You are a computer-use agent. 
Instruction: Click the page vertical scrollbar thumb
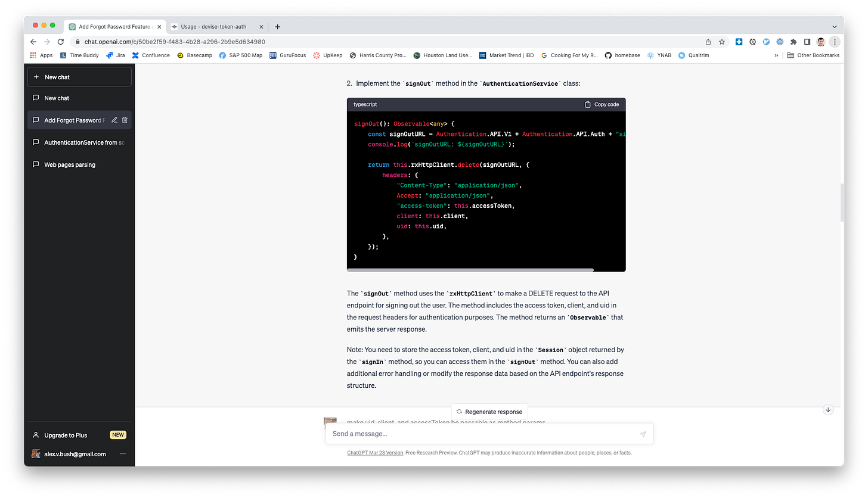tap(842, 203)
